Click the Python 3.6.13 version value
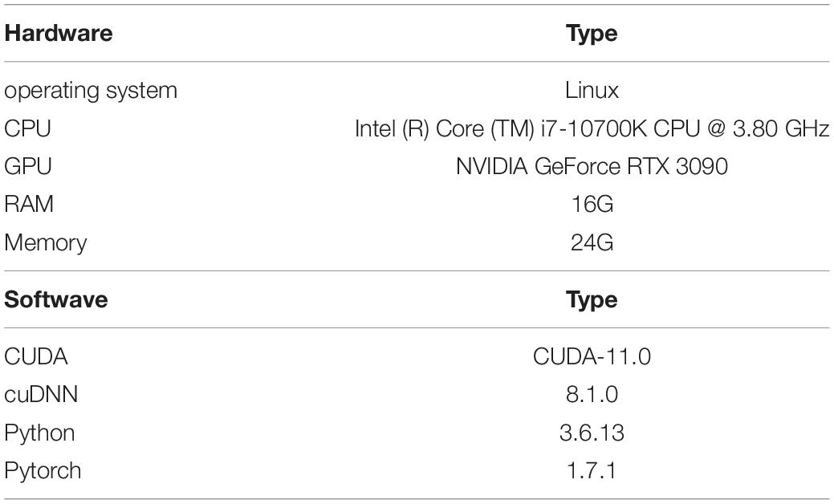 point(592,433)
